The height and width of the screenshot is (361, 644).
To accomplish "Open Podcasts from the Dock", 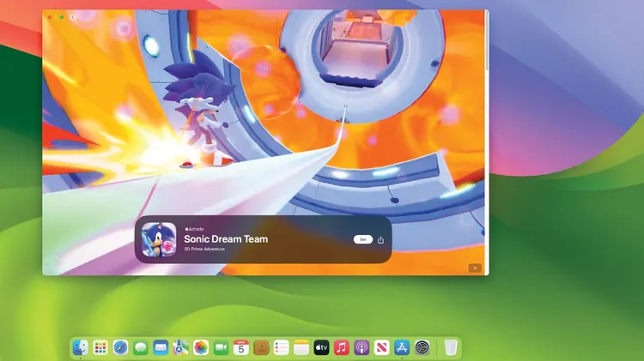I will click(x=361, y=348).
